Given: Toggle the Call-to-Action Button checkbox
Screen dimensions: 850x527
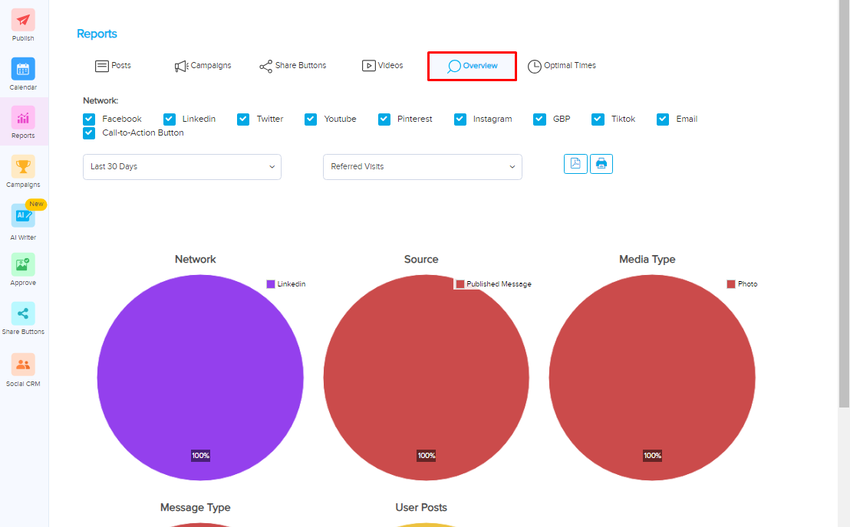Looking at the screenshot, I should [89, 133].
